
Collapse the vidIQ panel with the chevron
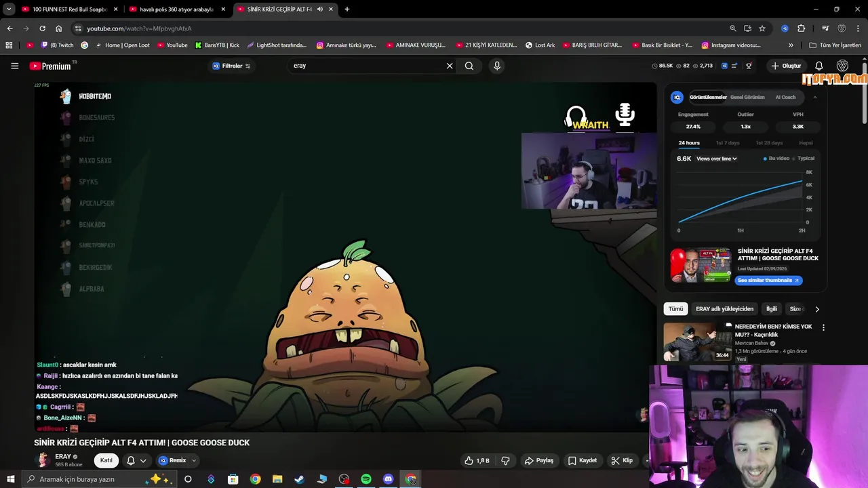coord(814,98)
